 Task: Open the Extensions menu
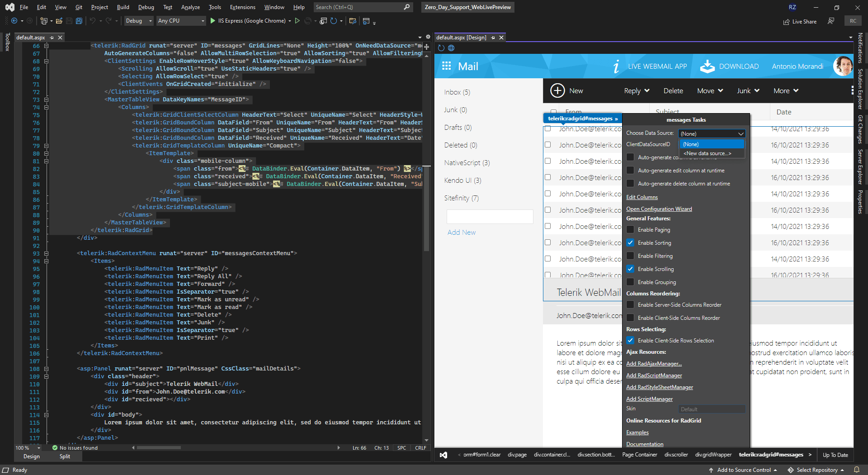242,7
